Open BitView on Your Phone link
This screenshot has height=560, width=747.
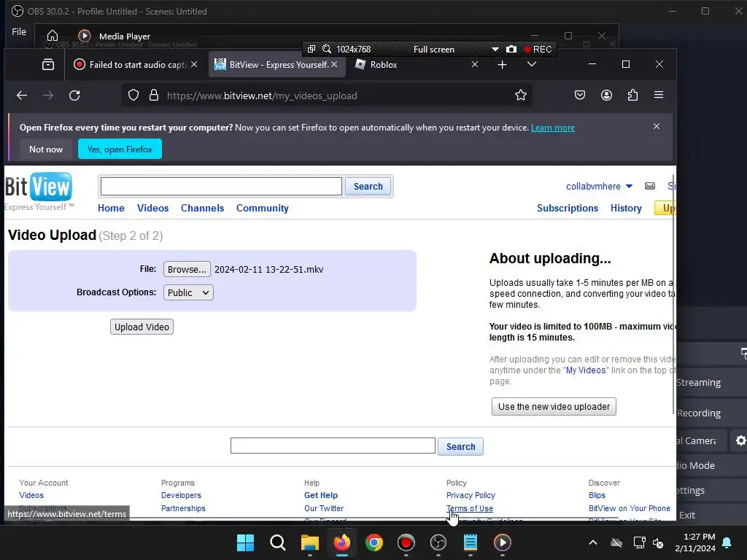[x=630, y=508]
